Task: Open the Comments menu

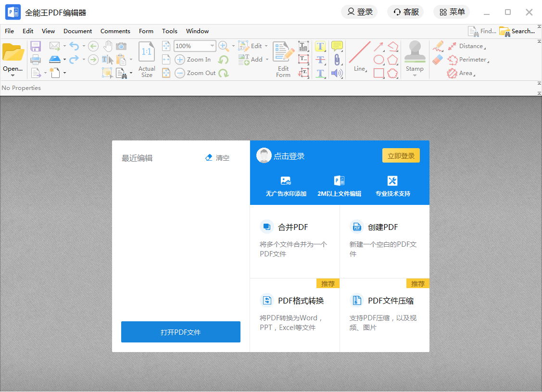Action: tap(115, 31)
